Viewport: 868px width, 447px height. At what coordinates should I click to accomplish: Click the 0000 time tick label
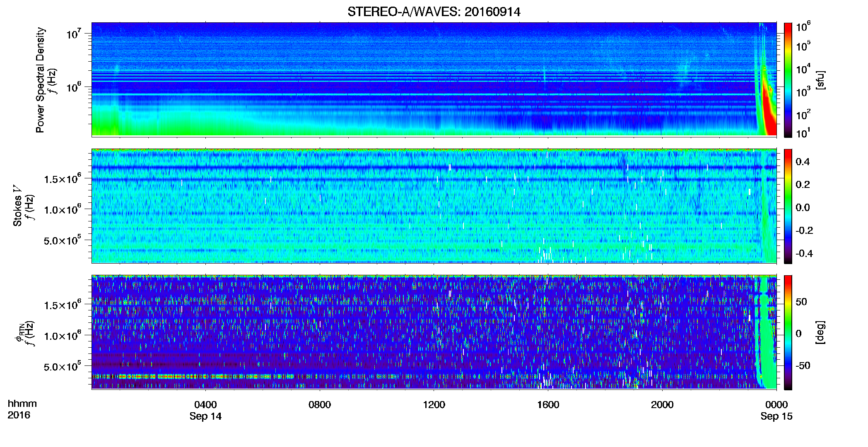pos(776,404)
